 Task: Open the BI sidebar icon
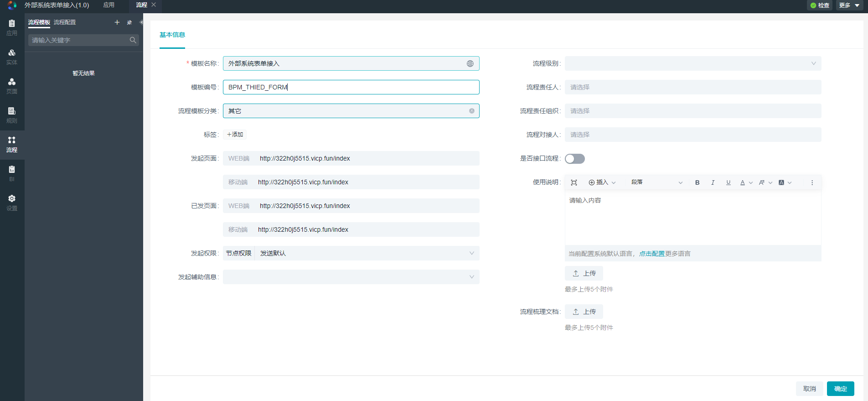[x=12, y=173]
